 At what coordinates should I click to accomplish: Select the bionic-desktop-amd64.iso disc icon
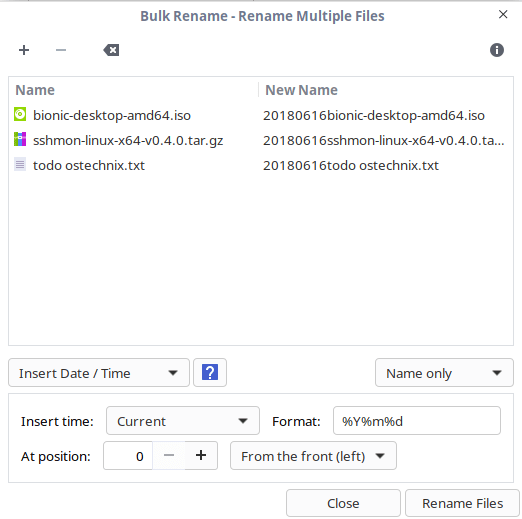pyautogui.click(x=20, y=114)
